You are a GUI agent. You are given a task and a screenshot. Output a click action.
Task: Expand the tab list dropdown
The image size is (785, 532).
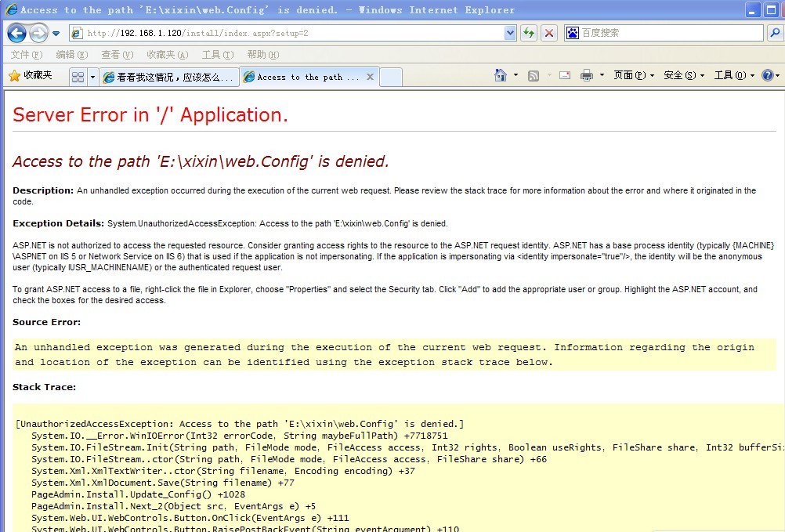pyautogui.click(x=92, y=77)
